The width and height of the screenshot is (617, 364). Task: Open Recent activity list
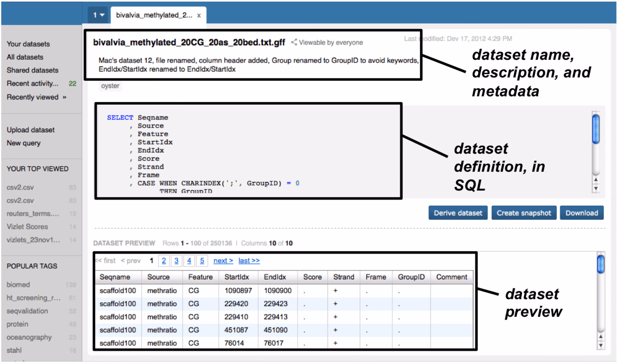click(32, 83)
